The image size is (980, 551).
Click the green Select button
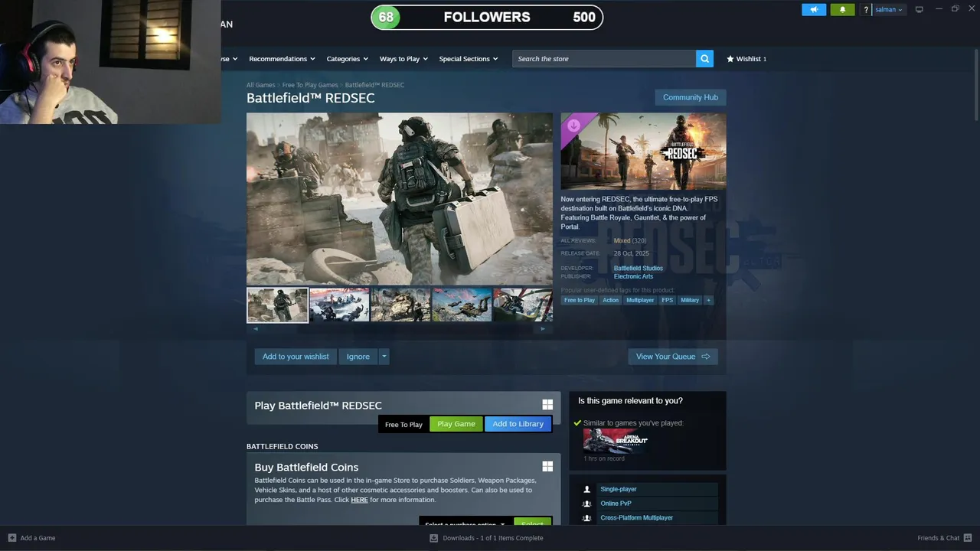532,523
